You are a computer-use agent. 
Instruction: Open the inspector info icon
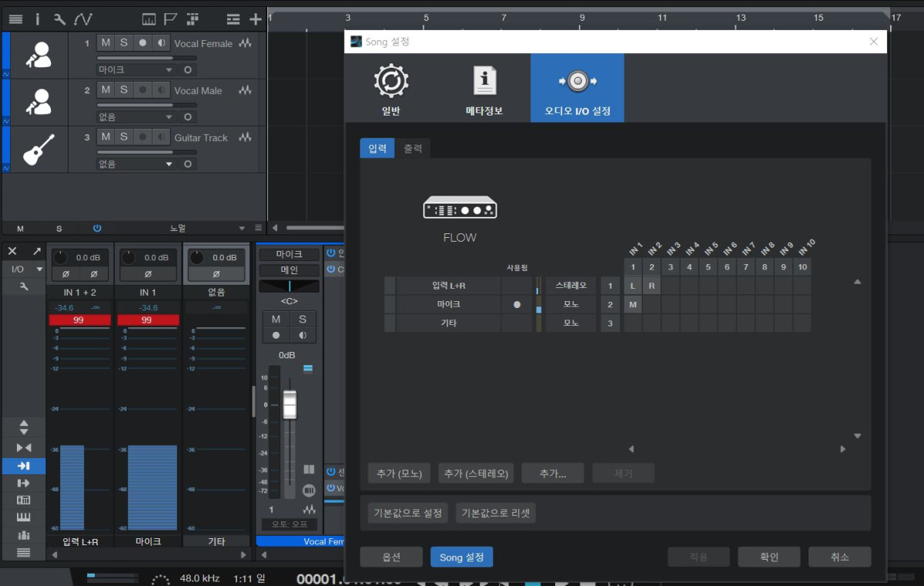(37, 19)
